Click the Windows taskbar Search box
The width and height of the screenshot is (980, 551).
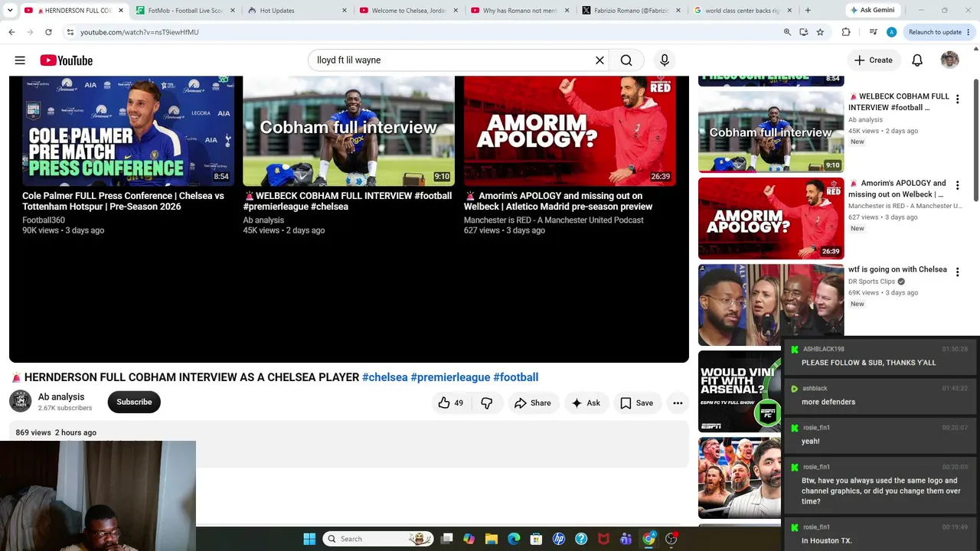pyautogui.click(x=378, y=539)
